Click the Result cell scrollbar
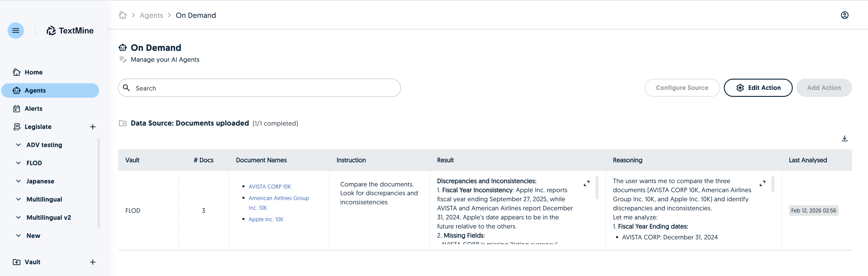Image resolution: width=868 pixels, height=276 pixels. click(x=597, y=188)
